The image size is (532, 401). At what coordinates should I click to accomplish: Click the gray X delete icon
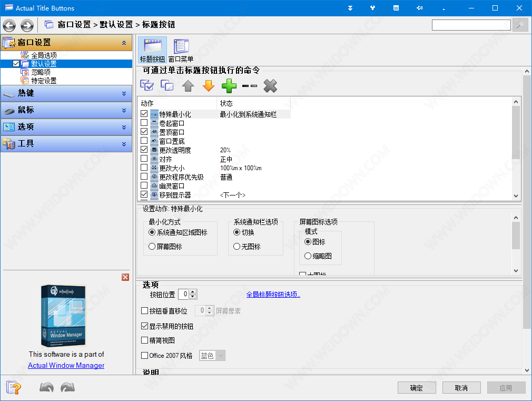click(270, 86)
